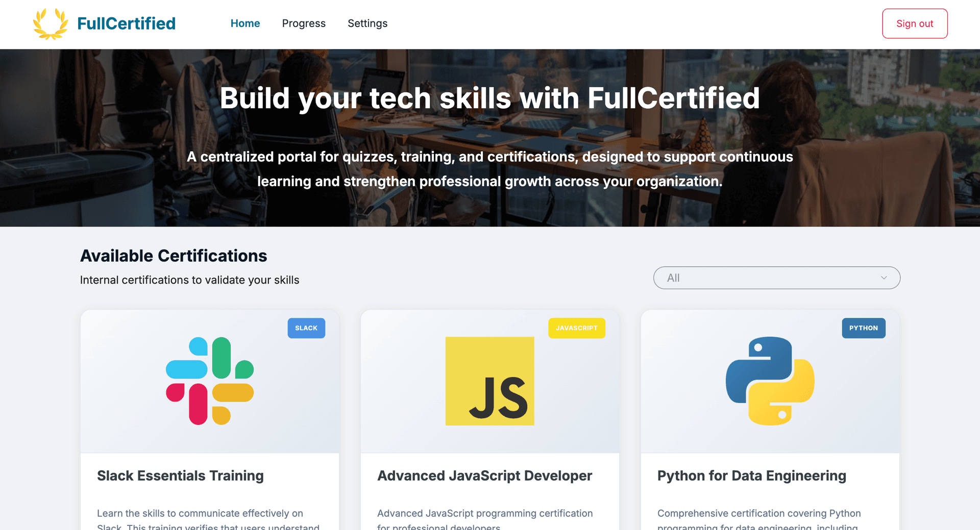Open the Settings navigation page
Screen dimensions: 980x530
(367, 23)
